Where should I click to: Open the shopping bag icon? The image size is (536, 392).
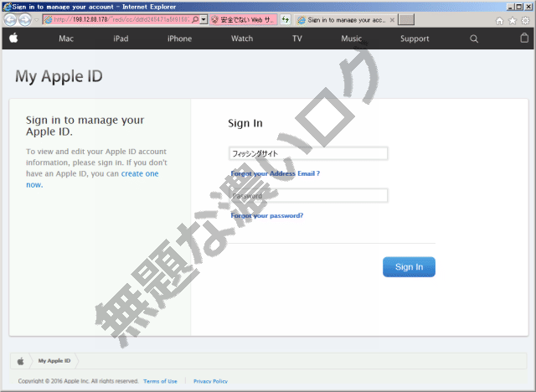click(524, 38)
